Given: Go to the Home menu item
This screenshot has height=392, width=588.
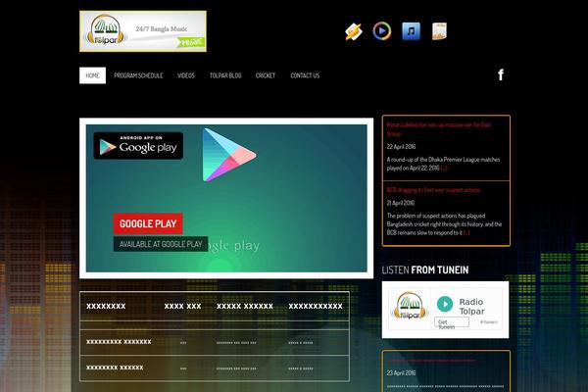Looking at the screenshot, I should pos(93,75).
